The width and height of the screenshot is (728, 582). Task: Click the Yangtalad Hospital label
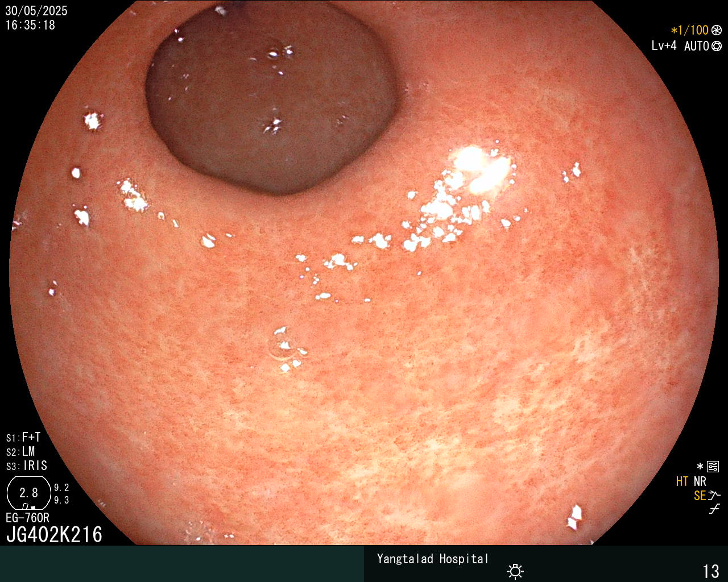[432, 559]
